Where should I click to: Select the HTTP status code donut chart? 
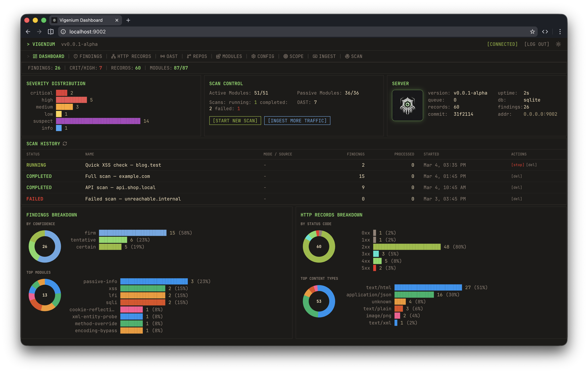pyautogui.click(x=319, y=247)
